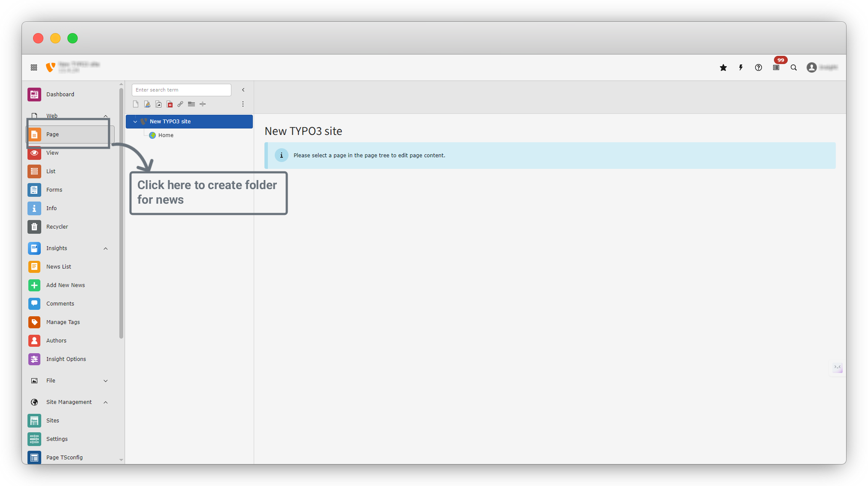Open bookmarks with the star icon
This screenshot has width=868, height=486.
click(x=723, y=67)
